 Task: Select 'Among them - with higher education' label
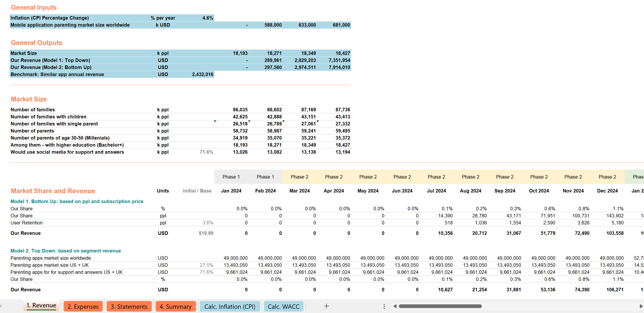coord(67,145)
